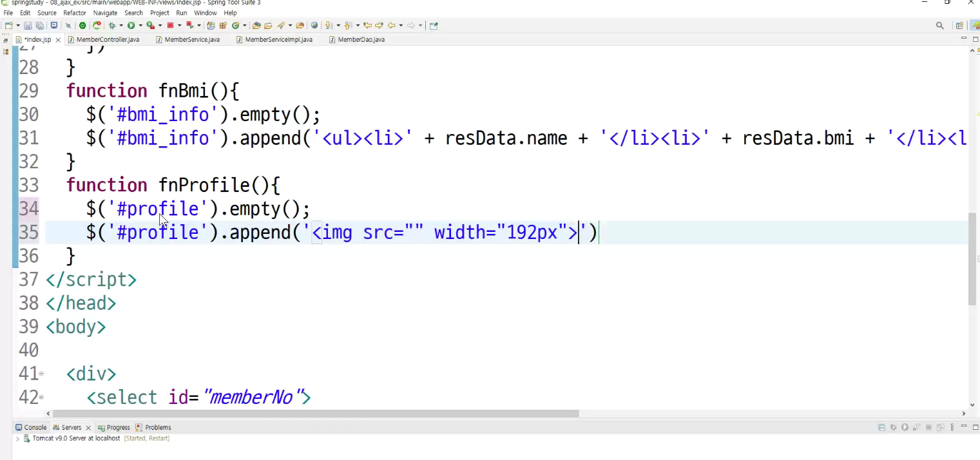Open the Project menu
This screenshot has width=980, height=460.
point(160,13)
